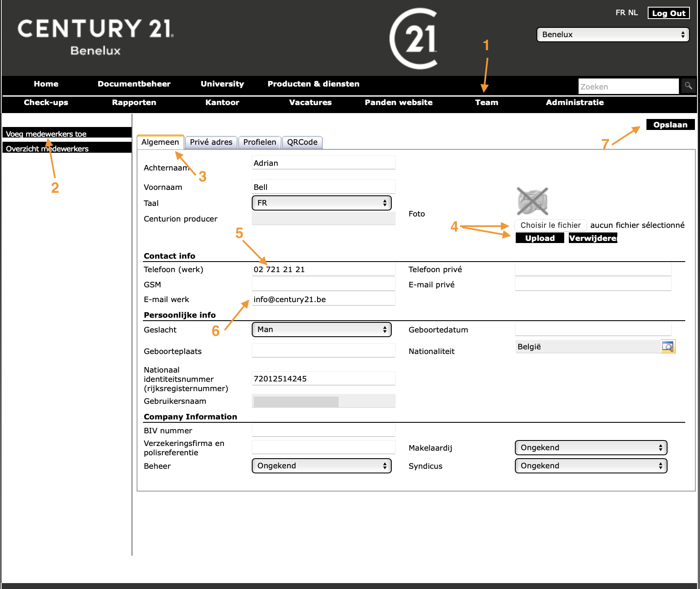
Task: Open the Geslacht dropdown
Action: click(x=321, y=330)
